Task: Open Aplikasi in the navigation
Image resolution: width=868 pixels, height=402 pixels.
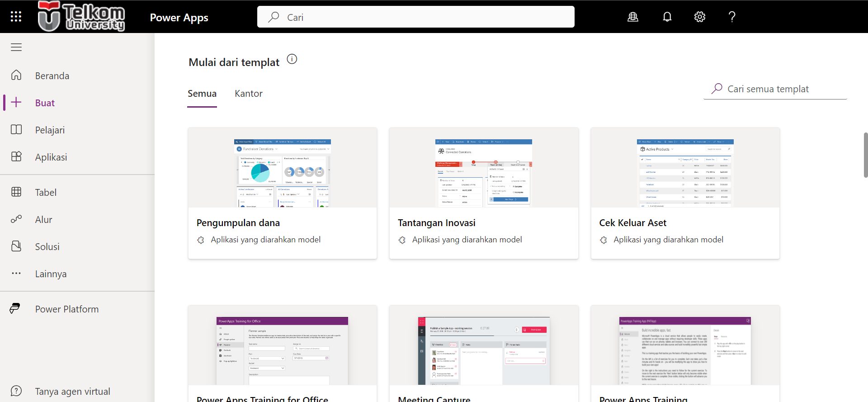Action: (51, 157)
